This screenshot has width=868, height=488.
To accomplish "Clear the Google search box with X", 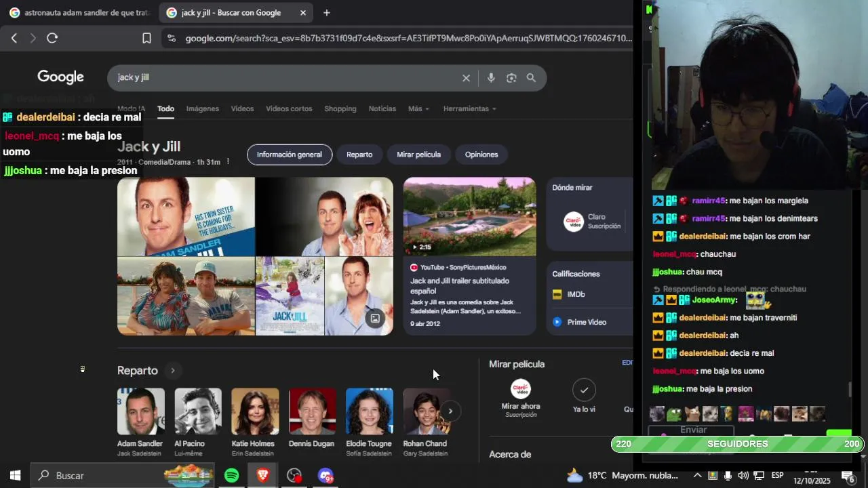I will click(x=466, y=78).
